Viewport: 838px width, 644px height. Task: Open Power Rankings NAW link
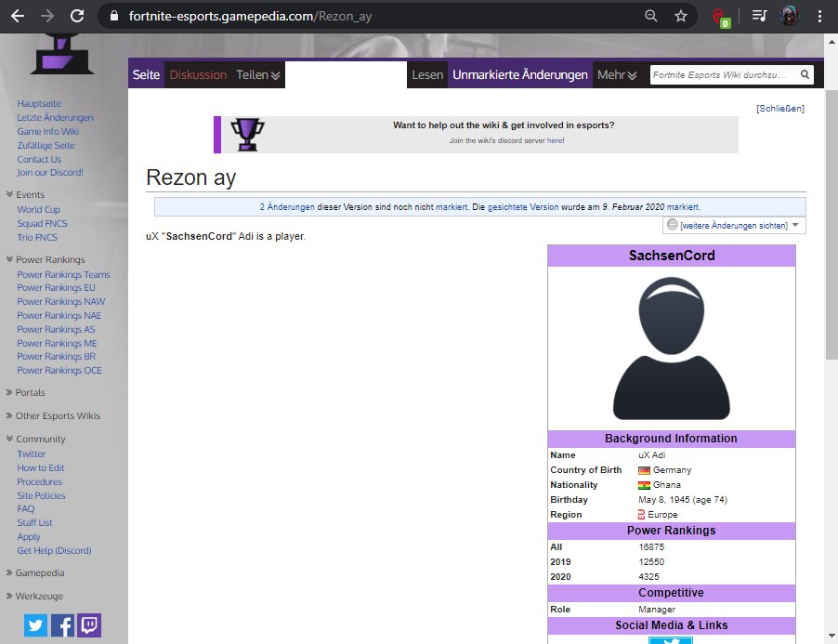coord(61,301)
